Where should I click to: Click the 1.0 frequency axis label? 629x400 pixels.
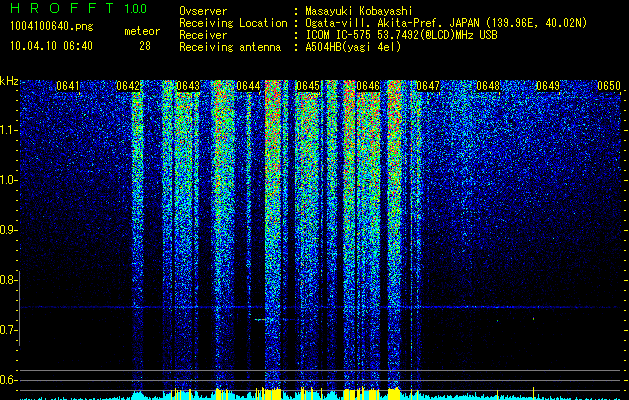point(8,180)
